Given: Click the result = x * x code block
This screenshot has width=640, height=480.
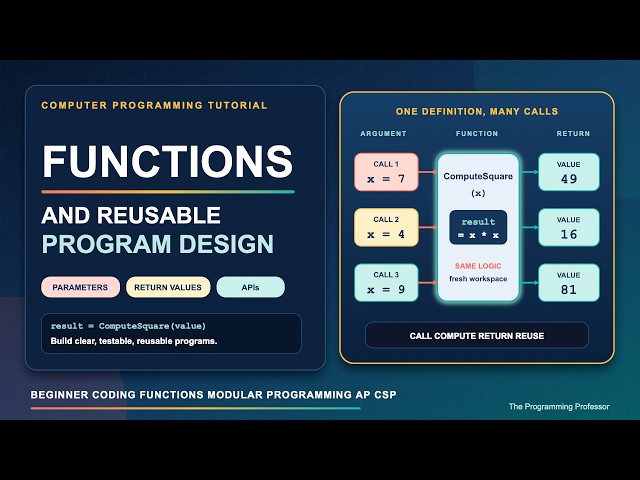Looking at the screenshot, I should point(478,228).
